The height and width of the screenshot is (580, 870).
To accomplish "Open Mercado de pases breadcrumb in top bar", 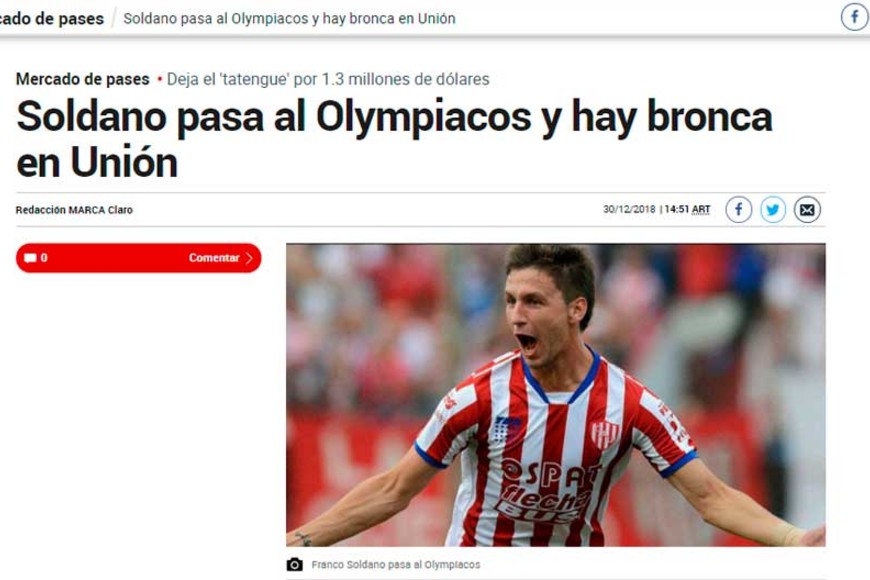I will [52, 18].
